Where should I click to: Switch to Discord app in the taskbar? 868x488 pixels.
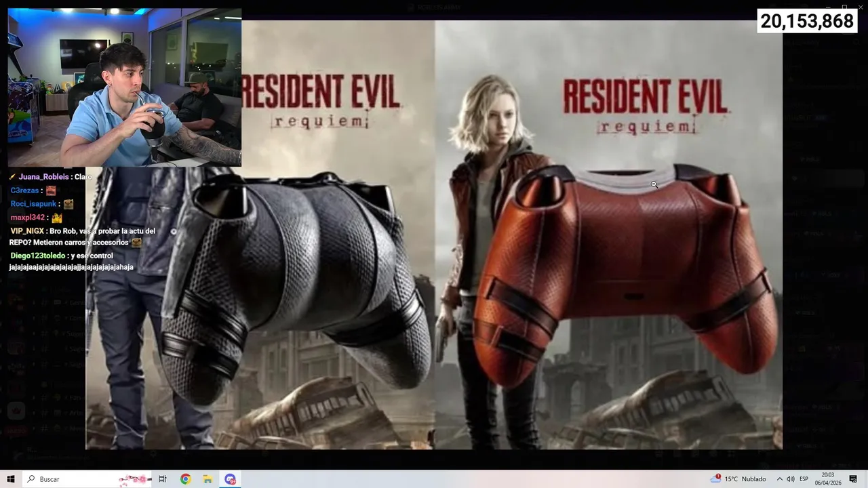pyautogui.click(x=230, y=479)
